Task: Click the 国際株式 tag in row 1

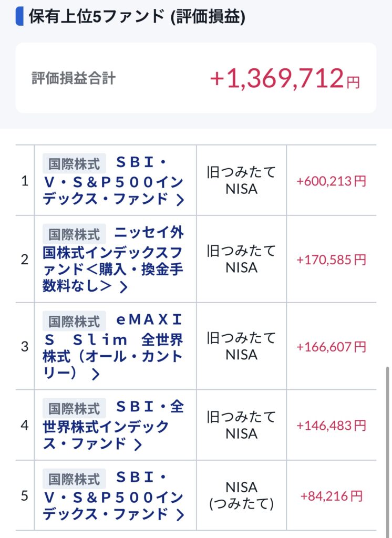Action: pyautogui.click(x=74, y=163)
